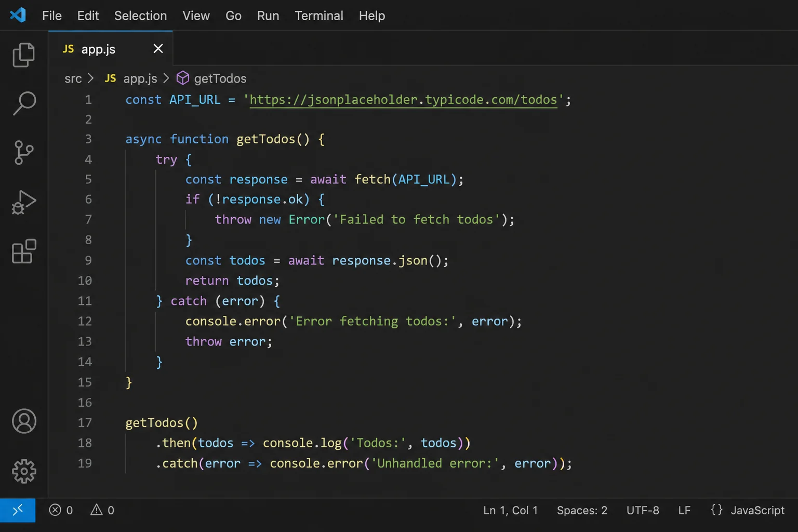Click 'catch' keyword on line 11
This screenshot has height=532, width=798.
(x=189, y=301)
